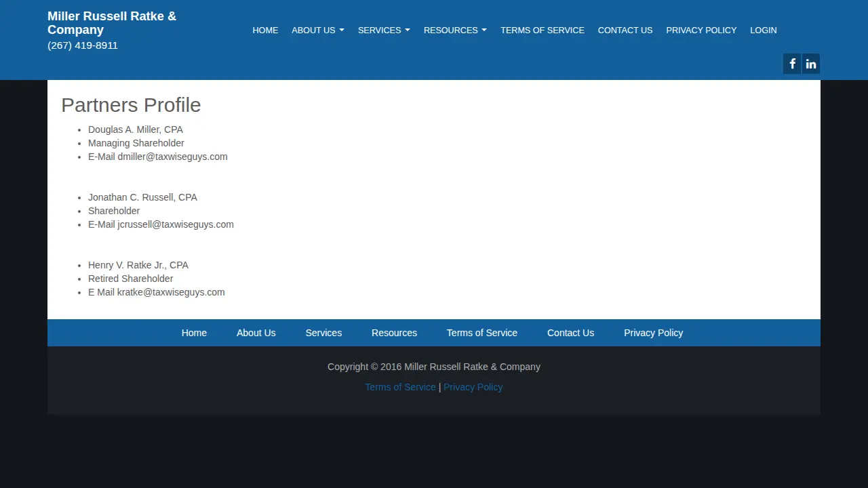
Task: Open Contact Us in top navigation
Action: click(625, 30)
